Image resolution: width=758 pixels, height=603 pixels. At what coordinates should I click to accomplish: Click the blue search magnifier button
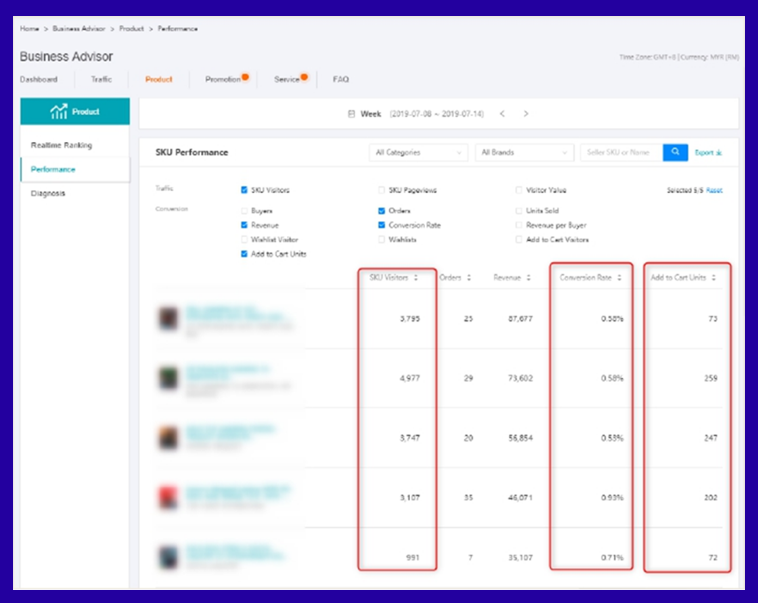675,152
